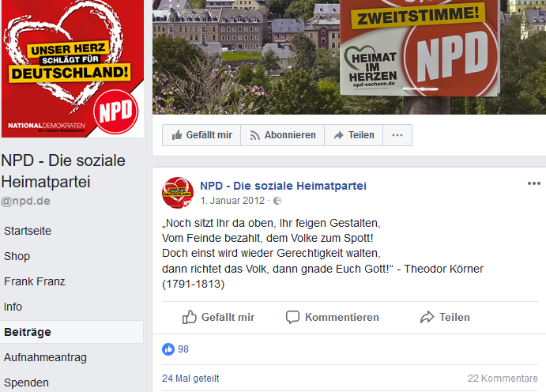
Task: Go to the Info sidebar section
Action: (13, 307)
